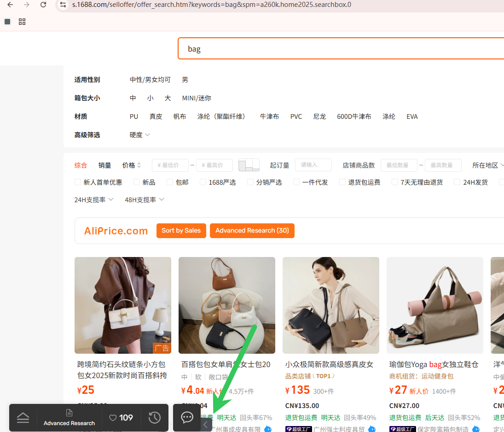This screenshot has height=432, width=504.
Task: Enable the 包邮 free shipping checkbox
Action: 170,182
